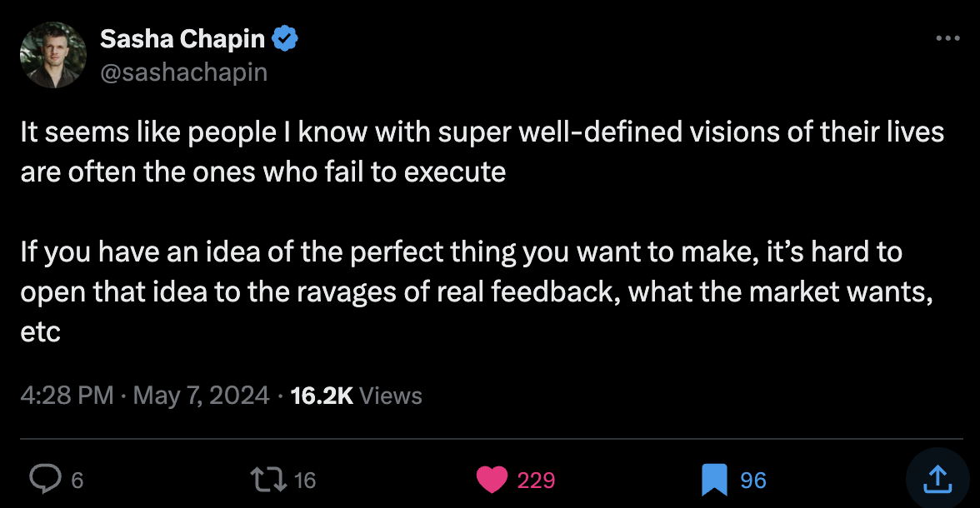
Task: Click the reply count 6
Action: [77, 480]
